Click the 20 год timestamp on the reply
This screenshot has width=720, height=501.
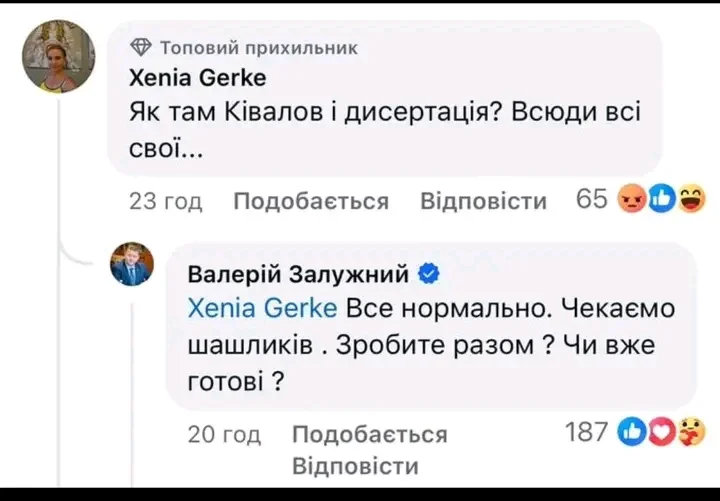[x=224, y=434]
